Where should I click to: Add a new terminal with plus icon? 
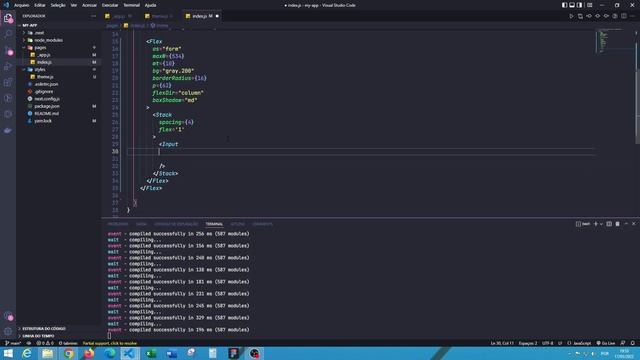pyautogui.click(x=596, y=224)
